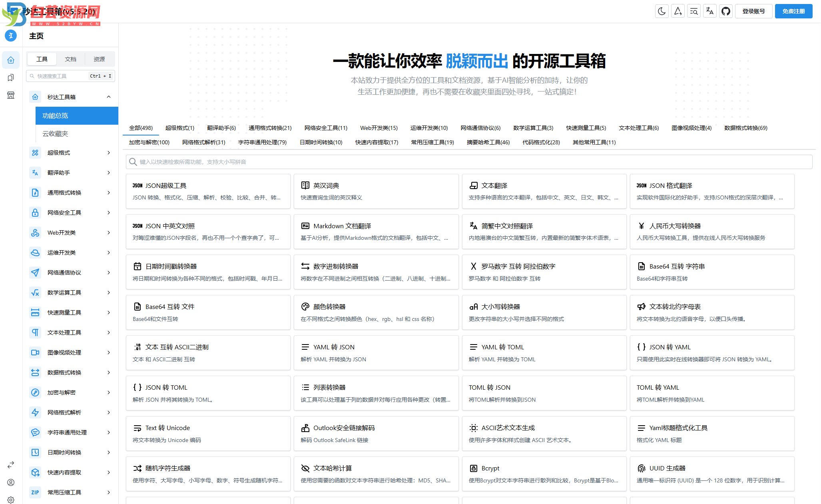Click the fingerprint icon of UUID 生成器
Screen dimensions: 821x504
point(642,468)
